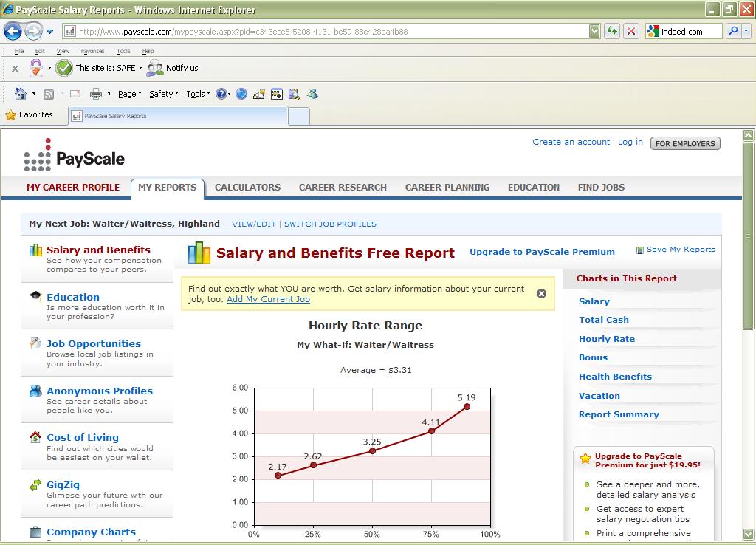The width and height of the screenshot is (756, 545).
Task: Go back with the browser Back arrow
Action: [13, 31]
